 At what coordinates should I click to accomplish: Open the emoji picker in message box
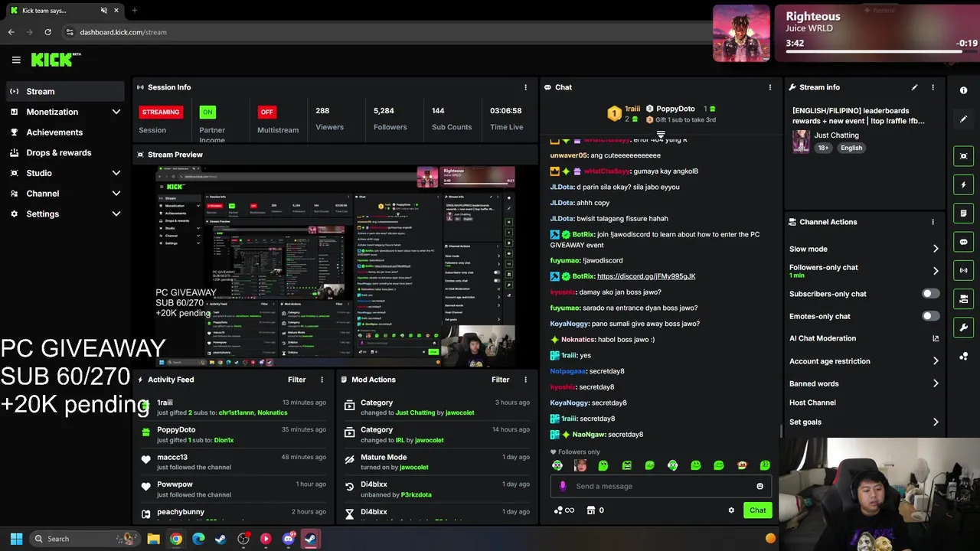pyautogui.click(x=759, y=486)
